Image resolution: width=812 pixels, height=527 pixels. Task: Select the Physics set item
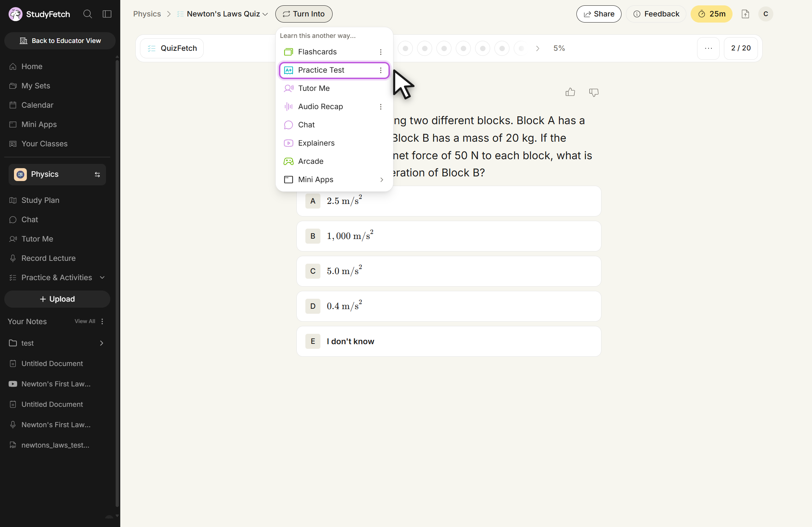(x=57, y=175)
